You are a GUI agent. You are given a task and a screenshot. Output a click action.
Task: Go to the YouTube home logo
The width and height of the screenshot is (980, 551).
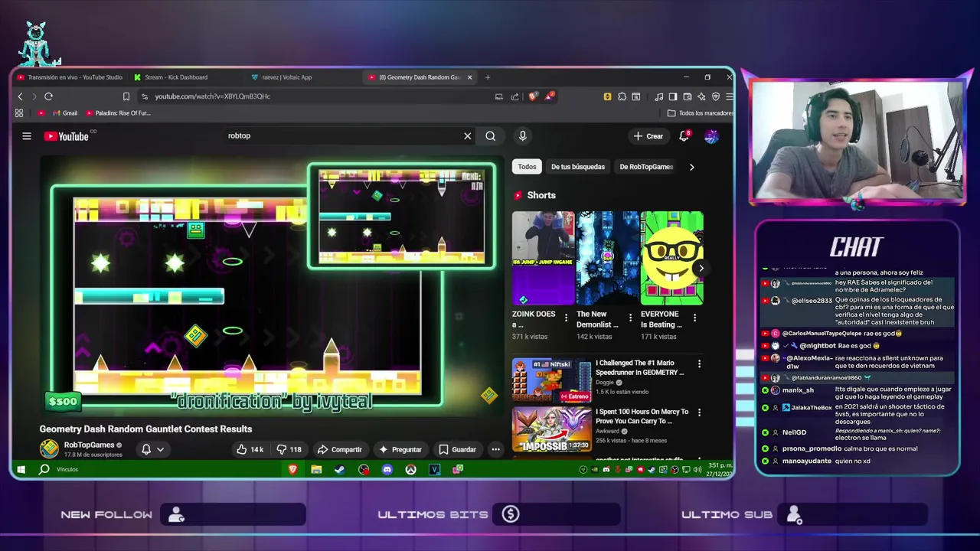pyautogui.click(x=67, y=136)
